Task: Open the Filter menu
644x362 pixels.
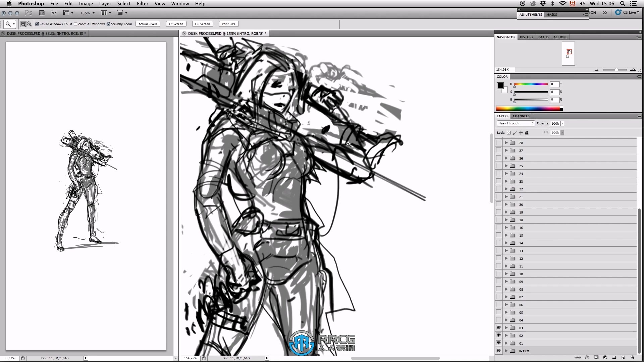Action: pyautogui.click(x=143, y=4)
